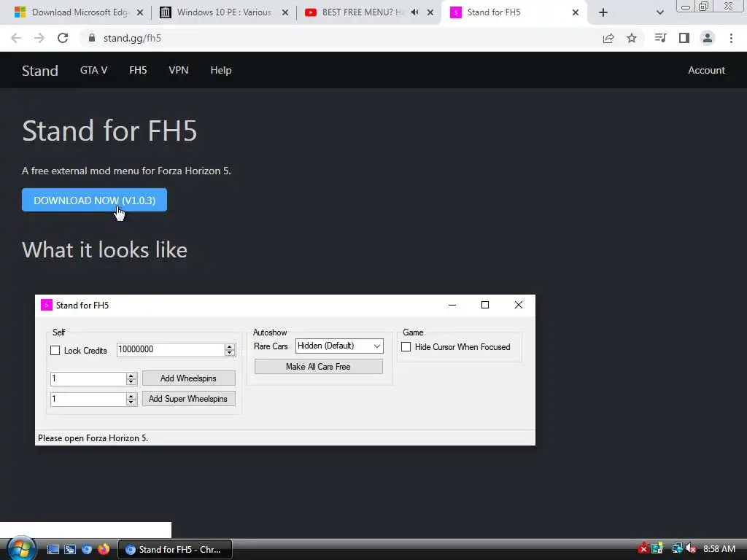The image size is (747, 560).
Task: Open the Help nav item
Action: (x=221, y=70)
